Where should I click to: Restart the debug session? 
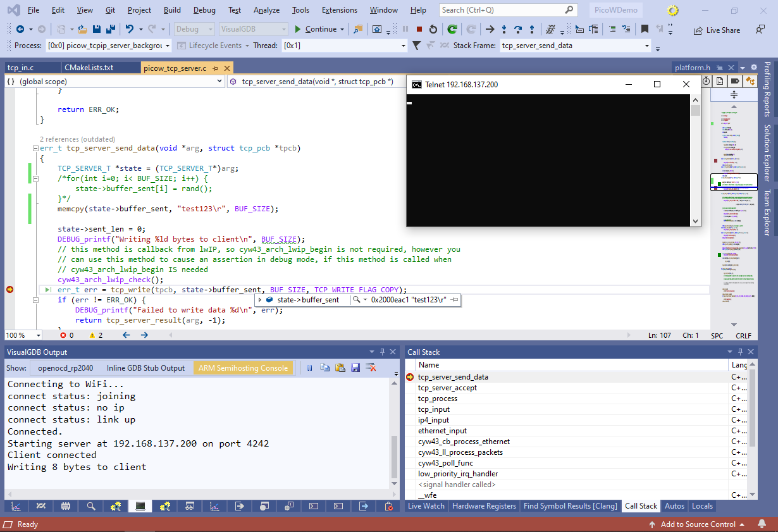point(433,29)
